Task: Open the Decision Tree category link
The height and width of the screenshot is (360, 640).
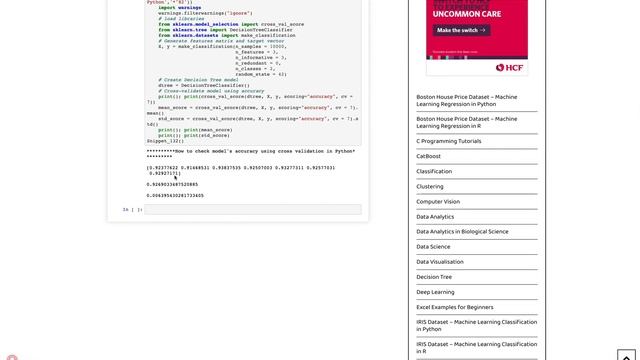Action: (434, 277)
